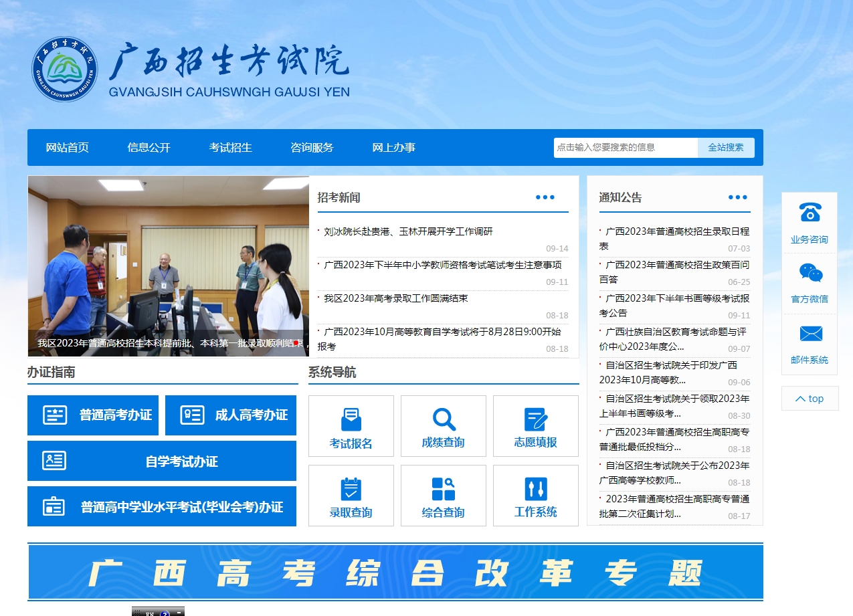Open the 信息公开 menu item
The image size is (853, 616).
(148, 147)
